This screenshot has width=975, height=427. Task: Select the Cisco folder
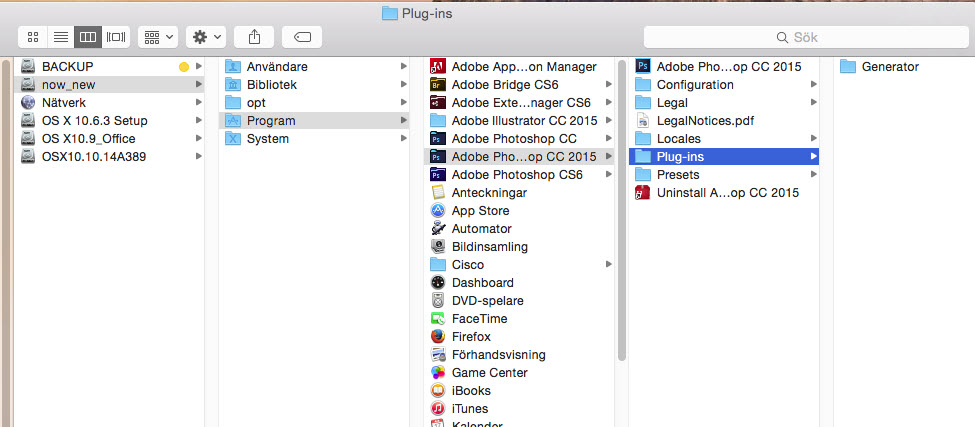(519, 265)
